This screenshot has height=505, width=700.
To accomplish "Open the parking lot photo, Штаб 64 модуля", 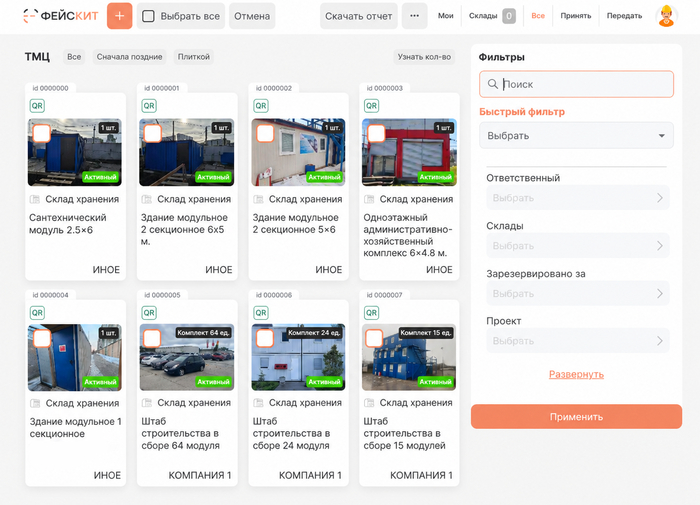I will (187, 357).
